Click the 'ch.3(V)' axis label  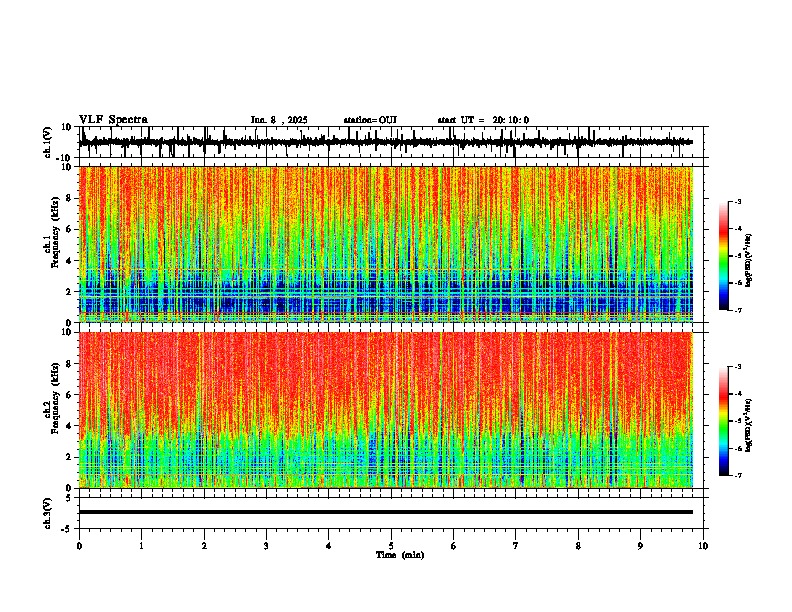48,513
